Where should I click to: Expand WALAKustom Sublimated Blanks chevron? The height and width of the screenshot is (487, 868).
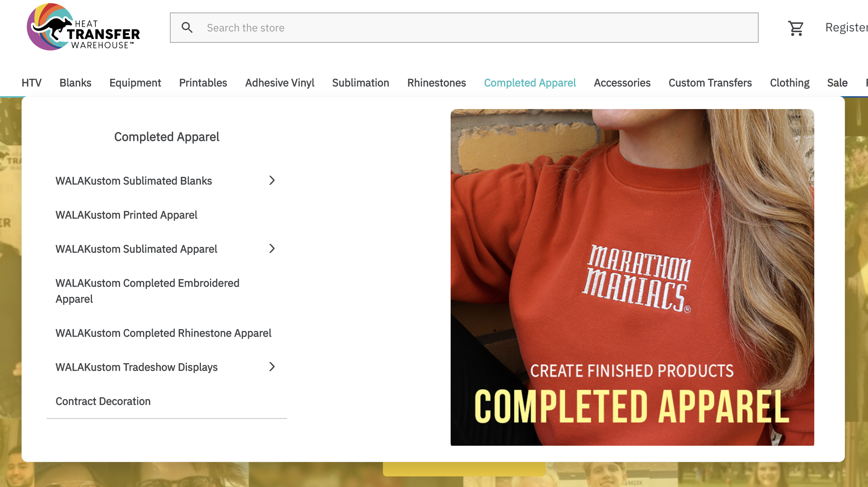coord(272,180)
